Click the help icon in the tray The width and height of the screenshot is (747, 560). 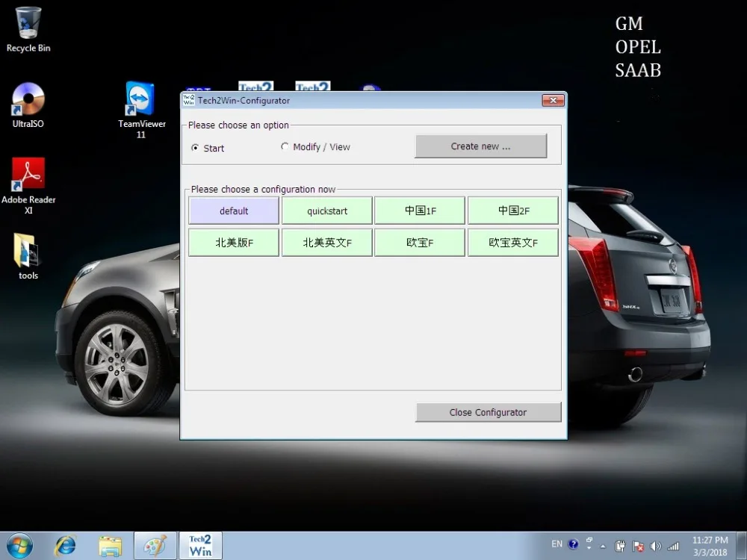pos(573,544)
